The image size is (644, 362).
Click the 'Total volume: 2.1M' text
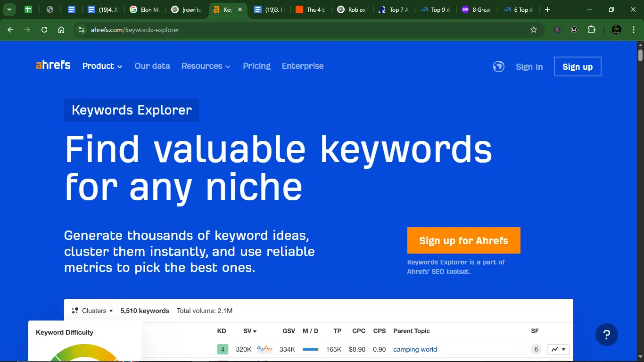tap(205, 311)
